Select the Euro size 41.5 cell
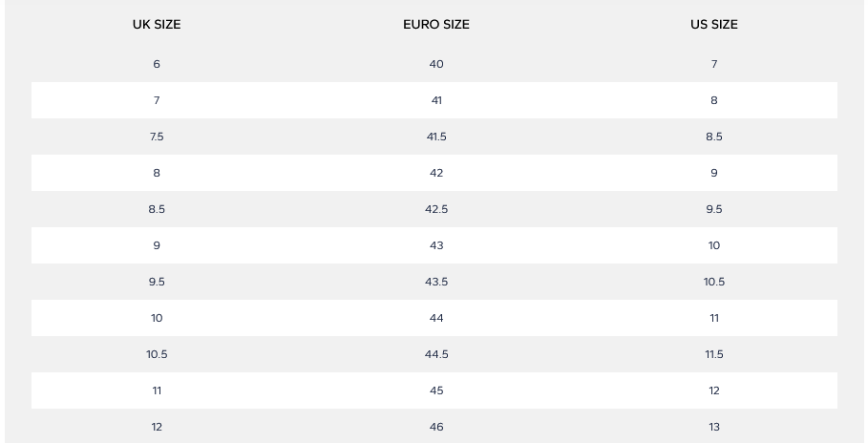Viewport: 868px width, 443px height. point(436,137)
